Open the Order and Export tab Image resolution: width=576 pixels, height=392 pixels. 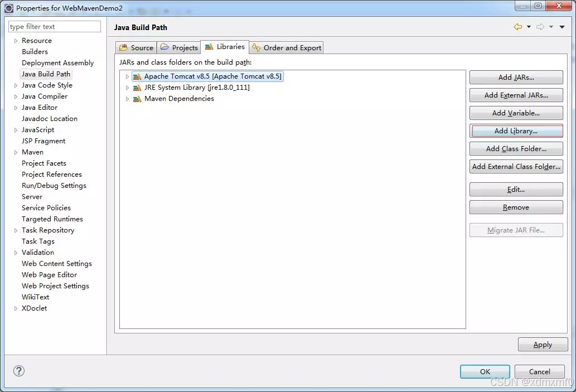point(287,48)
